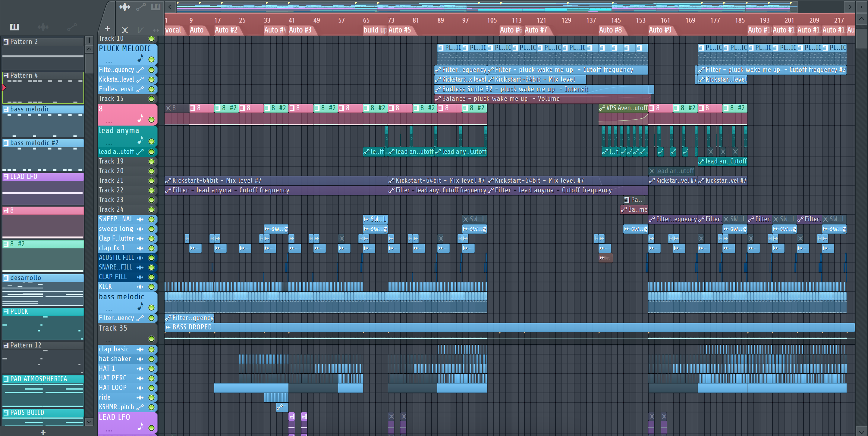Screen dimensions: 868x436
Task: Open Balance - pluck wake me up clip menu
Action: (438, 99)
